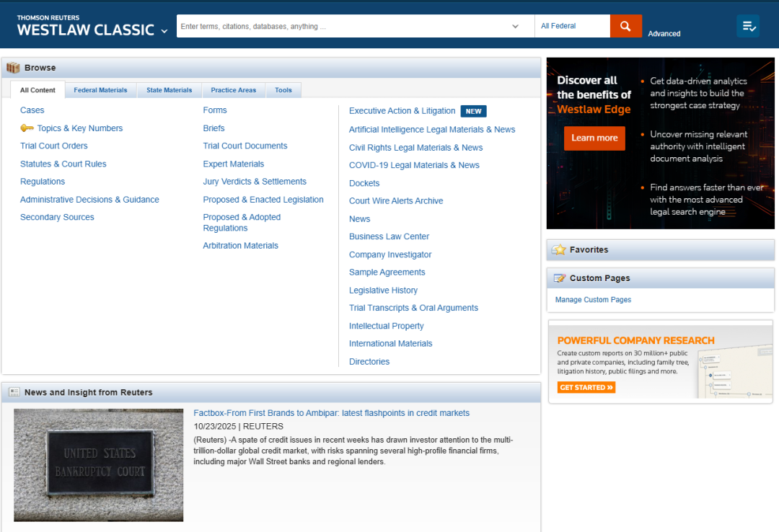Click the Favorites star icon

click(559, 249)
